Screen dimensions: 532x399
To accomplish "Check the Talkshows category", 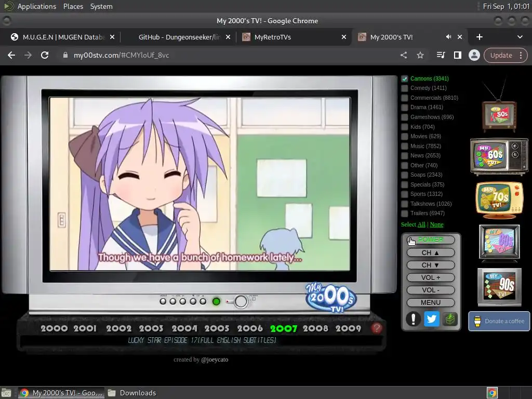I will coord(404,204).
